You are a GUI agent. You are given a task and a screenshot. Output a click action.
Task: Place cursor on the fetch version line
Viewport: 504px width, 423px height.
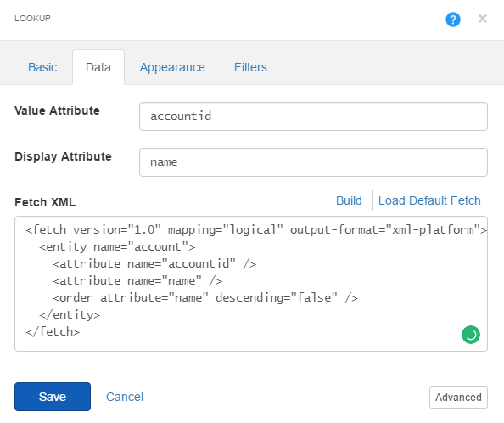point(256,229)
